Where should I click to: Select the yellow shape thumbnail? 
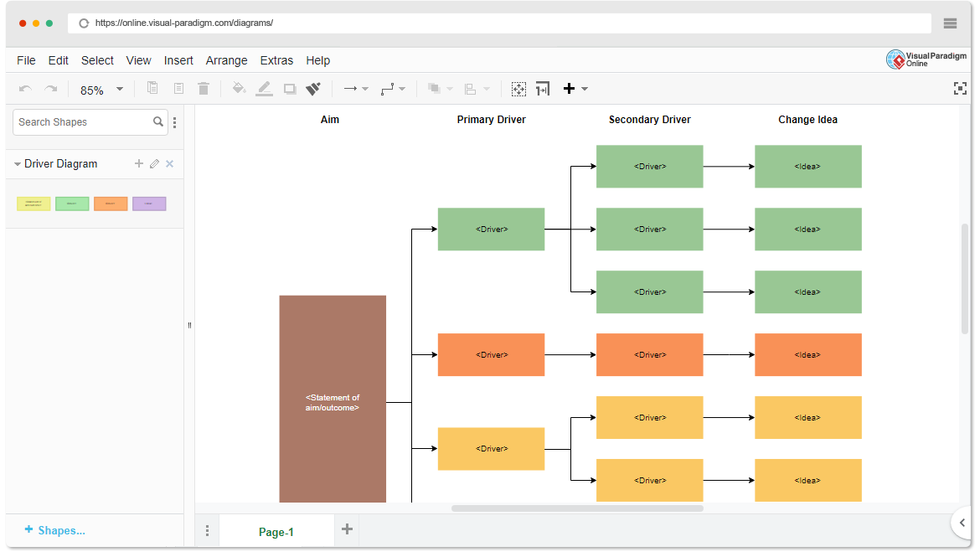pyautogui.click(x=34, y=204)
